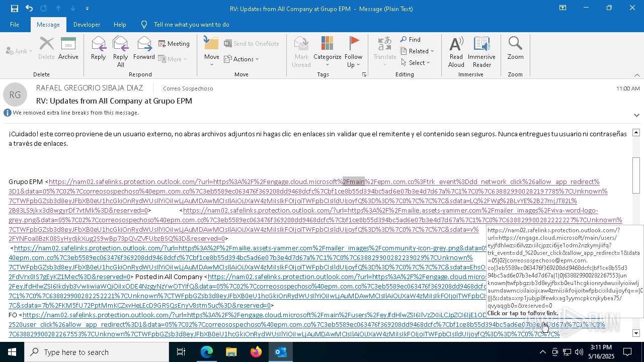Open the Junk dropdown
This screenshot has height=362, width=644.
point(19,51)
